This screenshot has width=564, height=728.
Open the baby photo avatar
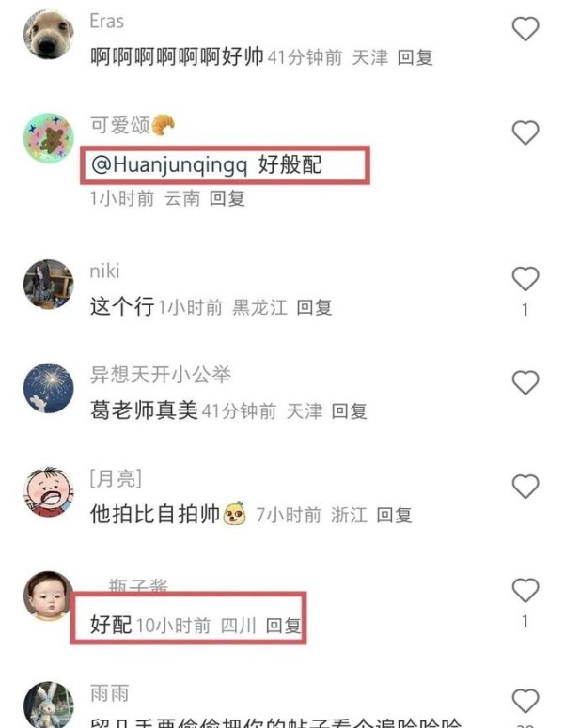tap(49, 596)
